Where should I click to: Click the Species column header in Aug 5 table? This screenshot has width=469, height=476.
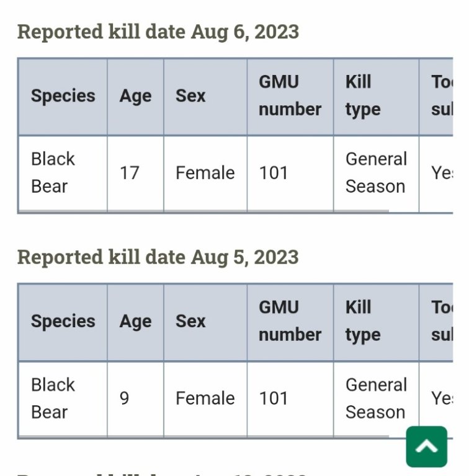pyautogui.click(x=63, y=322)
